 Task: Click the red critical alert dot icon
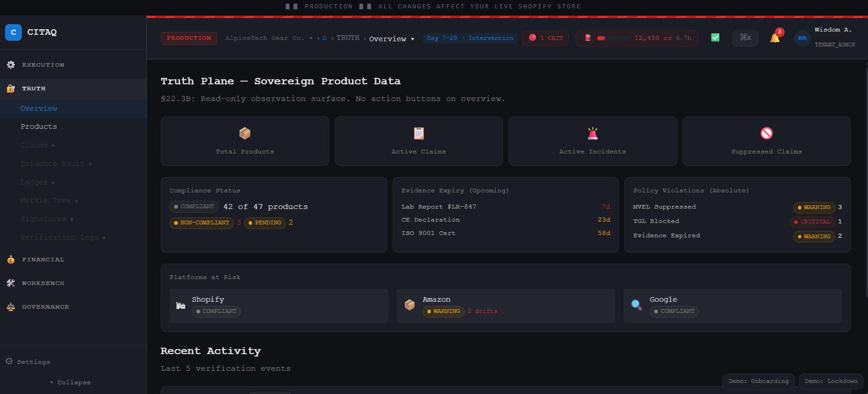point(533,38)
